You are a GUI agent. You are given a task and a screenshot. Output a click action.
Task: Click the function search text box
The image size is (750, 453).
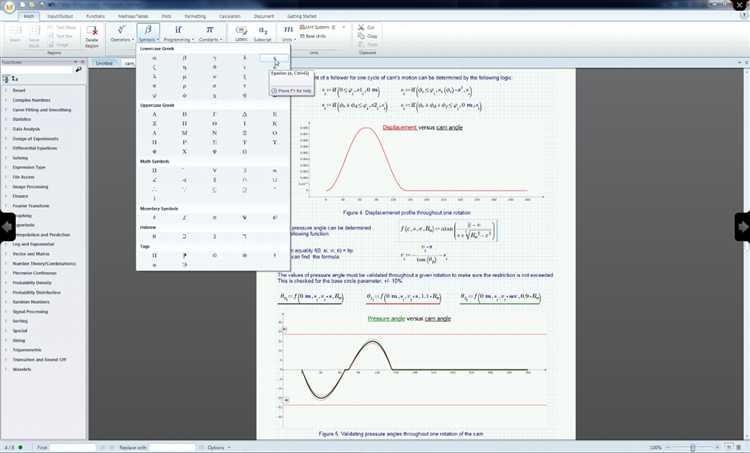37,69
